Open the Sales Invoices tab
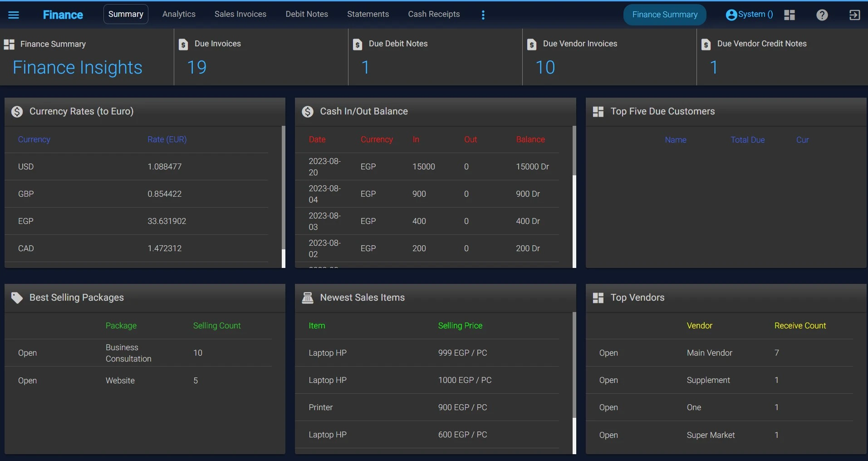Screen dimensions: 868x461 pyautogui.click(x=240, y=14)
